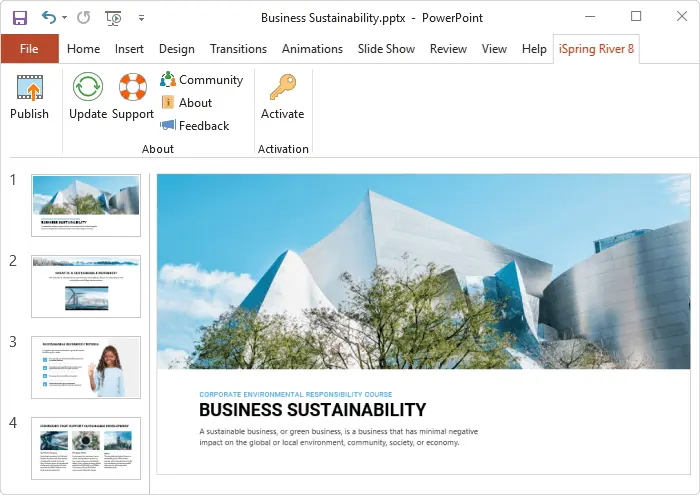Click the Feedback megaphone icon
700x495 pixels.
click(x=168, y=125)
